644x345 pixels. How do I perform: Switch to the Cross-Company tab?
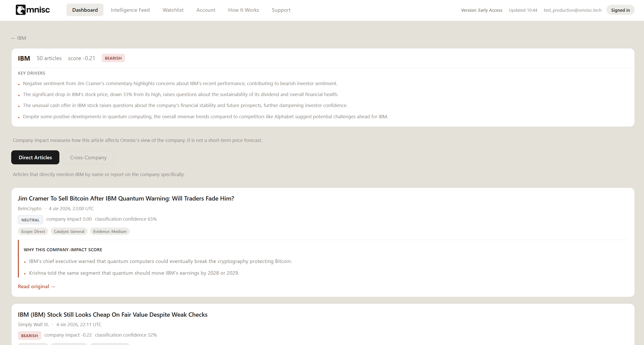[x=88, y=157]
